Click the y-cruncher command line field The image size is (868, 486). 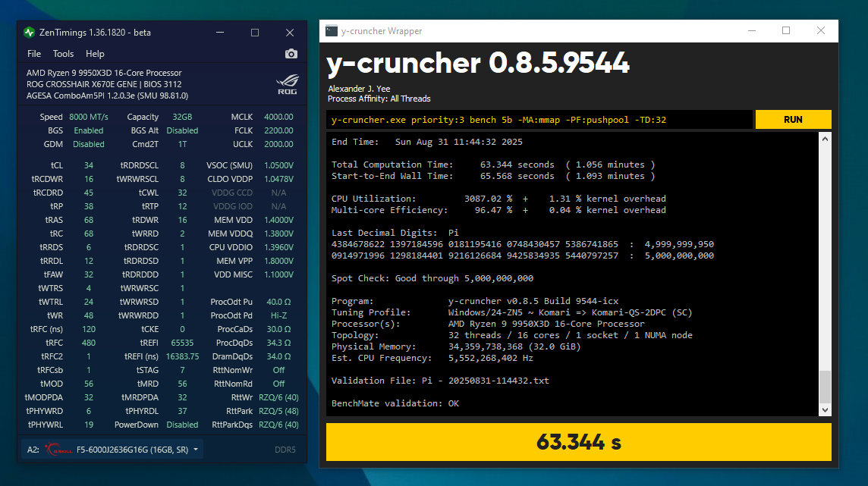539,120
